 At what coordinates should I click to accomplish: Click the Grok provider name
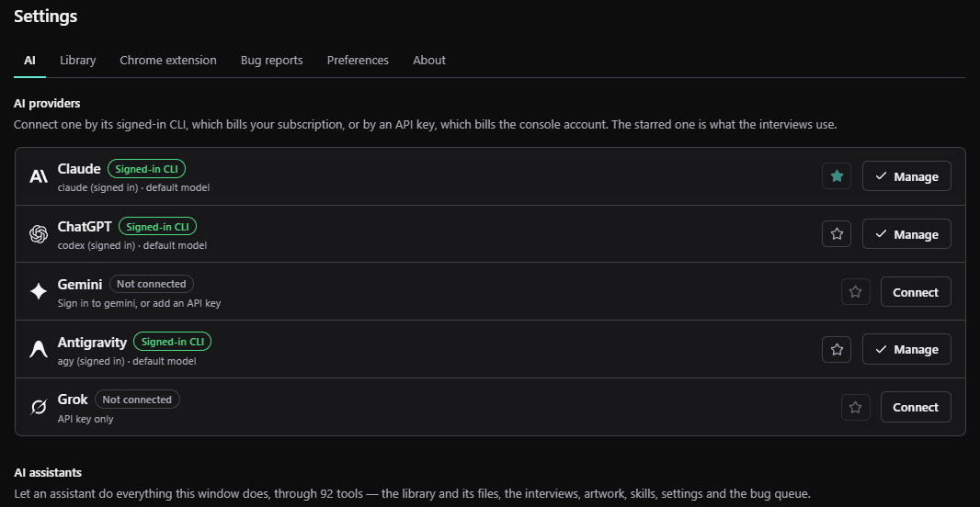(73, 400)
